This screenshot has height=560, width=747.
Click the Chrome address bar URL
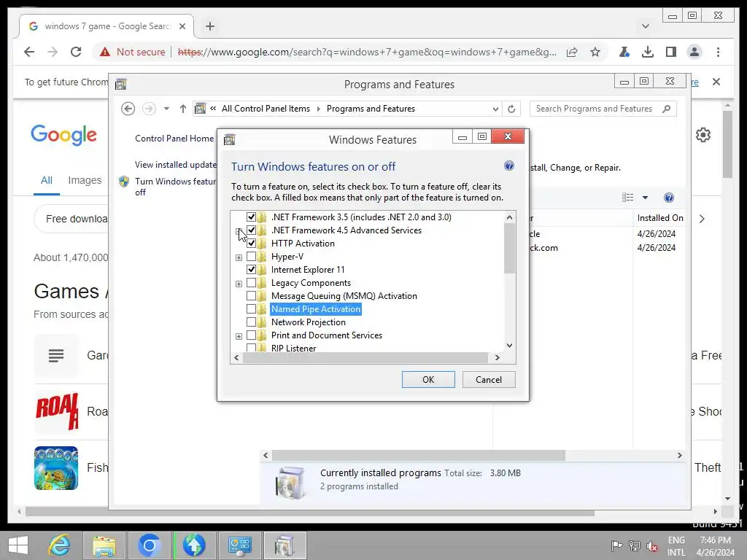pyautogui.click(x=367, y=52)
